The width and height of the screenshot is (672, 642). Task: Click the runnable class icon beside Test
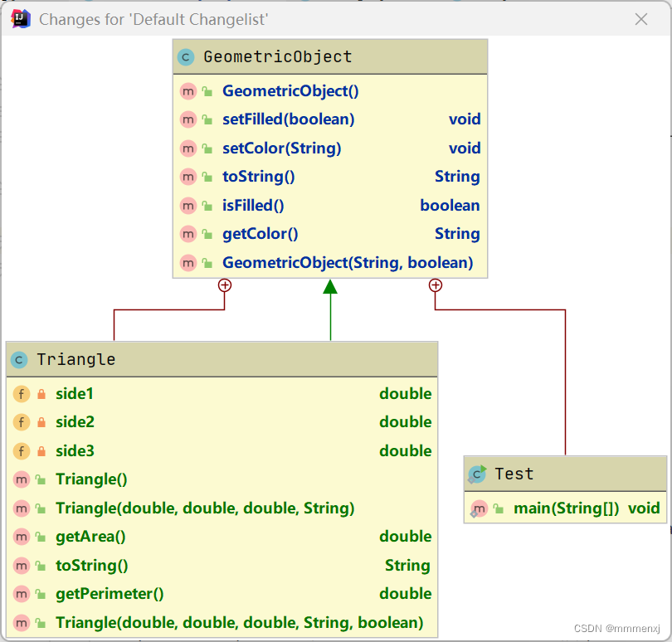point(477,474)
